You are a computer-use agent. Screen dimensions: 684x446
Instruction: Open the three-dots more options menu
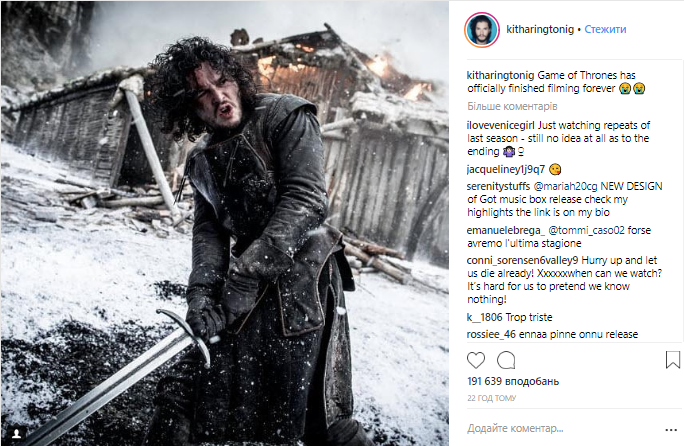click(671, 430)
